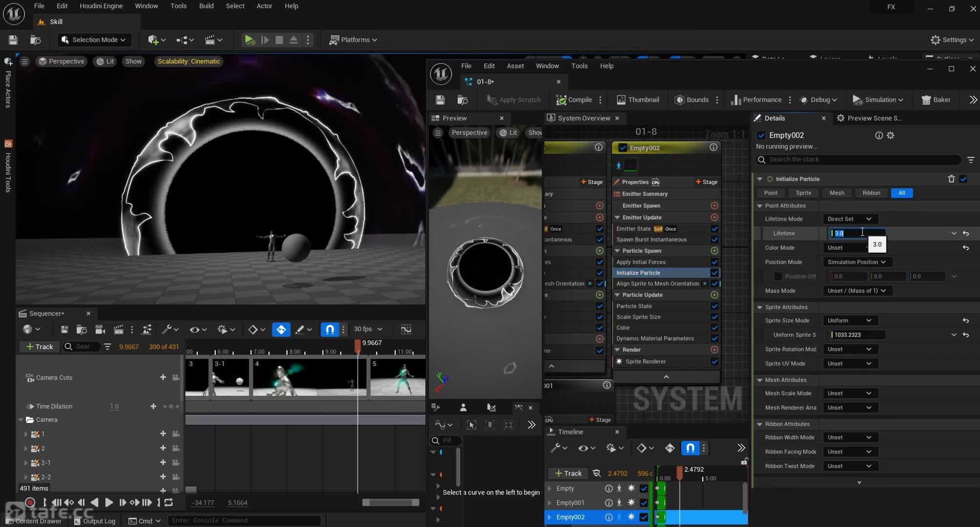
Task: Collapse Point Attributes section
Action: (x=760, y=206)
